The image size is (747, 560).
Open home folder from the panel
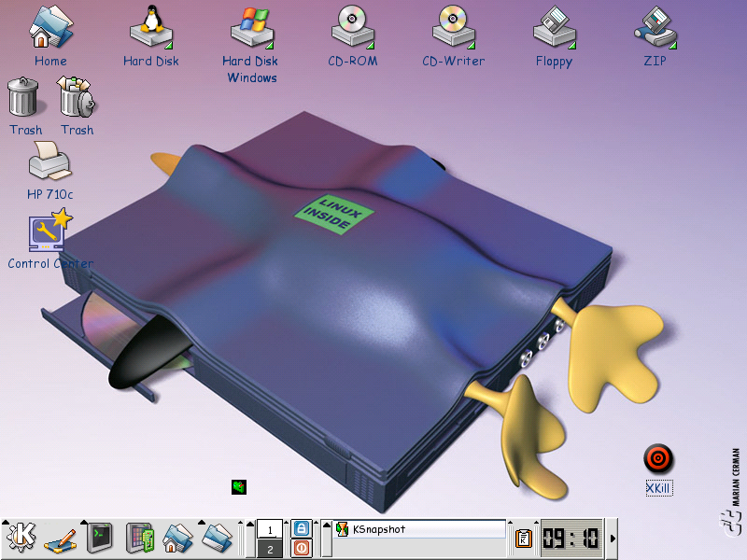coord(177,539)
